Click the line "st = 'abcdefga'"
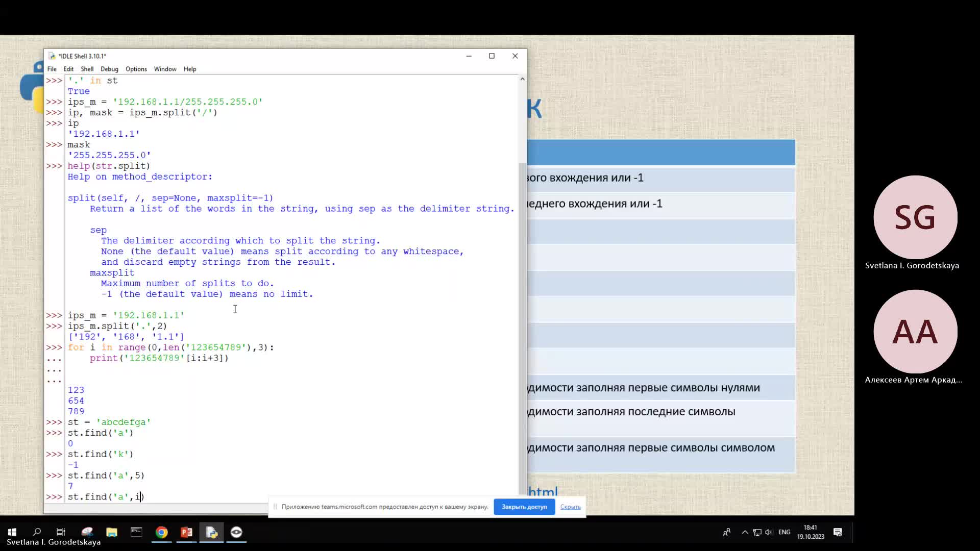 tap(109, 422)
